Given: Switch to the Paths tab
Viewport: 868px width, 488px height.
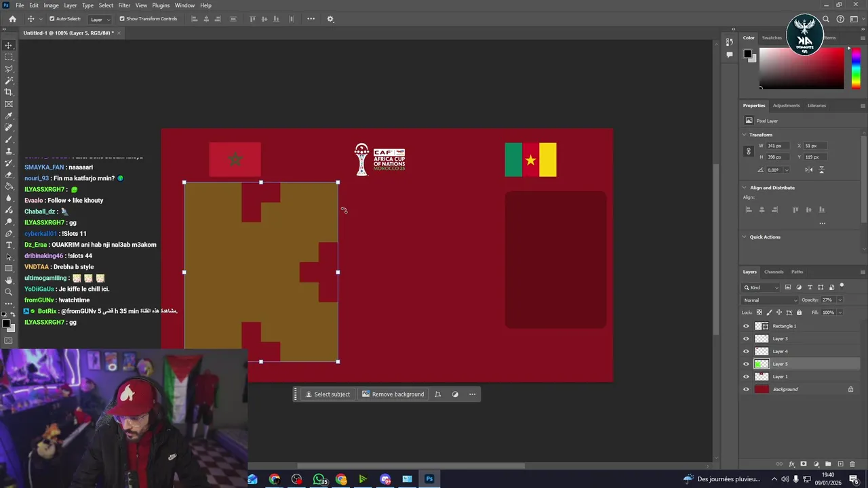Looking at the screenshot, I should pyautogui.click(x=797, y=272).
